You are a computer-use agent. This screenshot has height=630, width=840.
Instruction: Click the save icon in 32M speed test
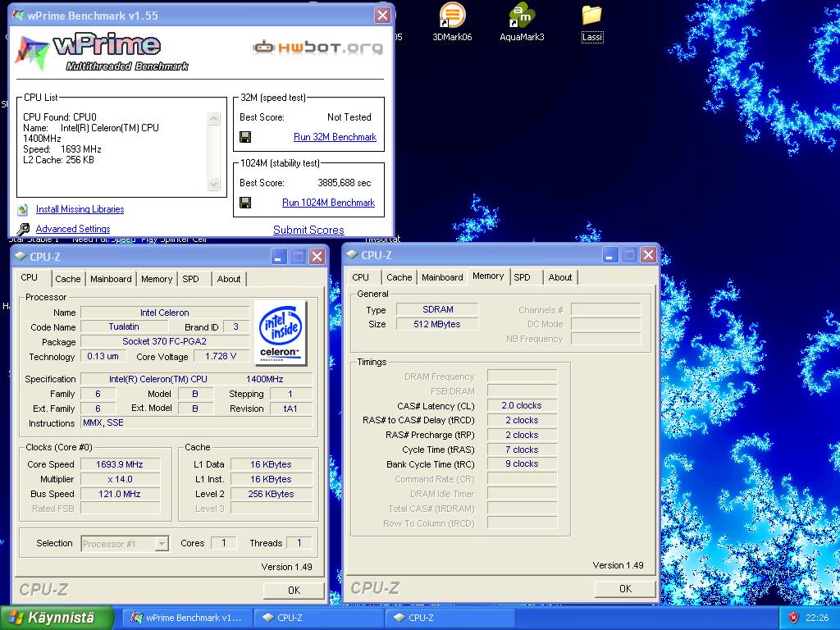coord(245,137)
